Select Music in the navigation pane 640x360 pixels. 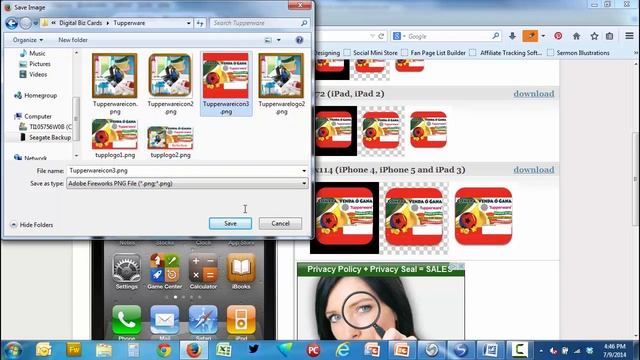pyautogui.click(x=33, y=53)
